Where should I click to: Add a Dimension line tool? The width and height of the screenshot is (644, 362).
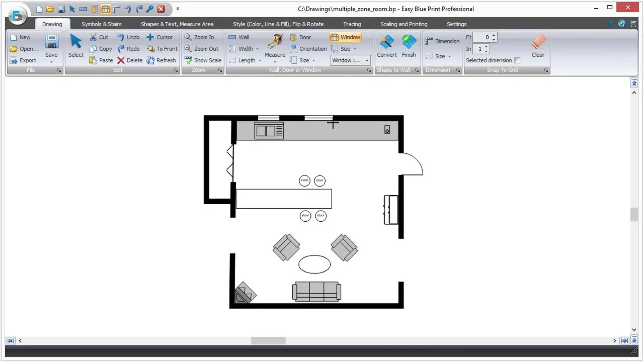pyautogui.click(x=442, y=41)
